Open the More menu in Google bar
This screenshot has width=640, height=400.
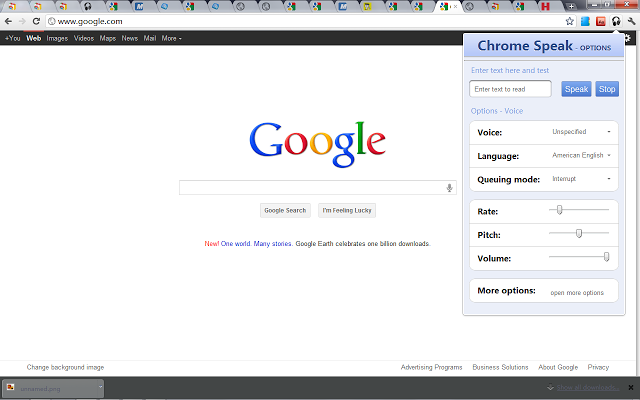(171, 38)
